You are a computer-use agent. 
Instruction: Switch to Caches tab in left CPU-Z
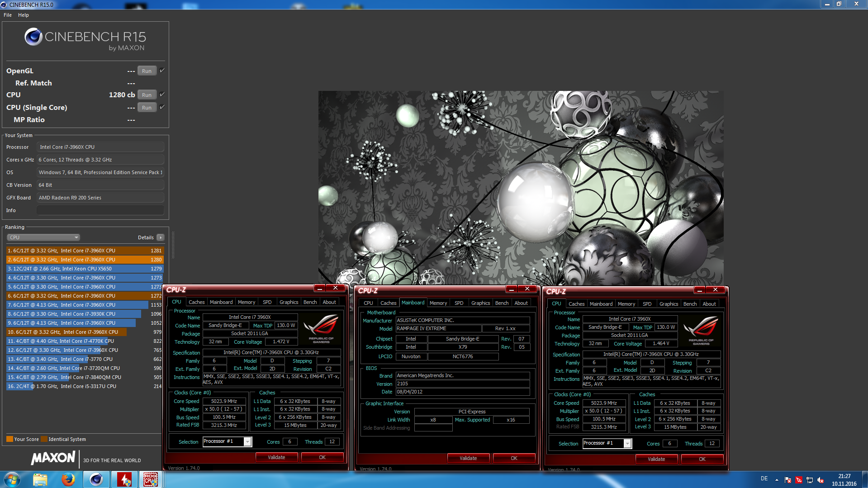[x=196, y=302]
